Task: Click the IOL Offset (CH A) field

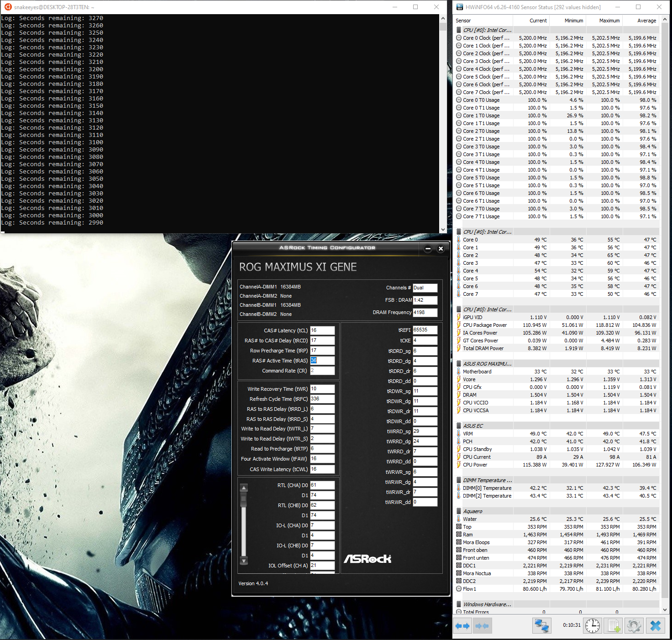Action: pyautogui.click(x=322, y=566)
